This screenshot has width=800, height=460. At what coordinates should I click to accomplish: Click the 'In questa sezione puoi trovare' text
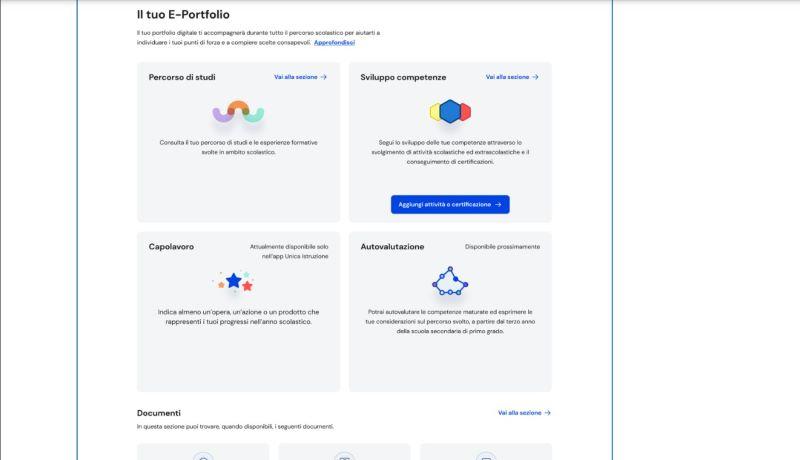pos(235,426)
